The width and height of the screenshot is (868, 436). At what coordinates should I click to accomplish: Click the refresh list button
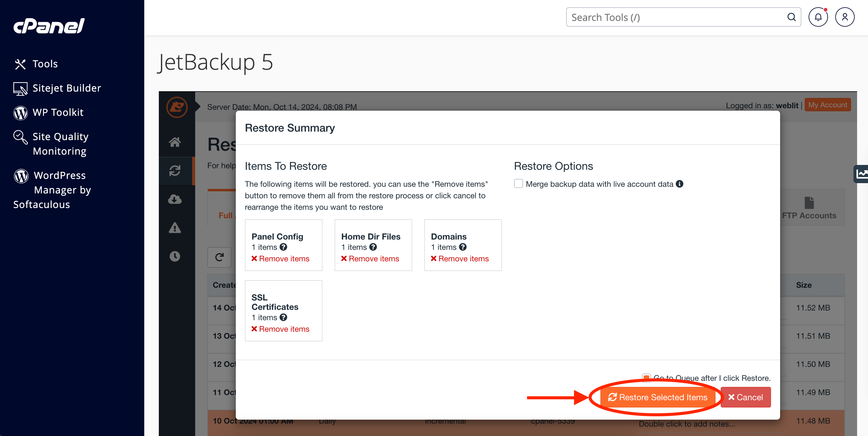[219, 258]
